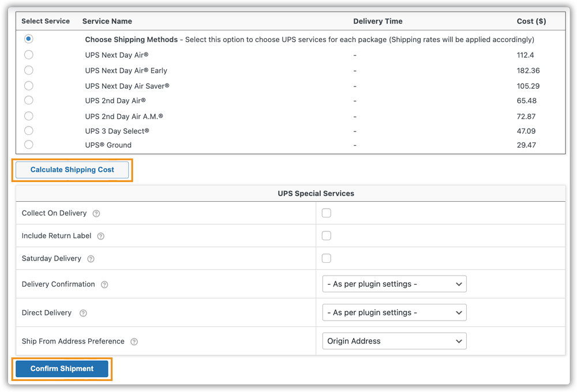Click the Choose Shipping Methods description text
The width and height of the screenshot is (577, 392).
pos(309,40)
